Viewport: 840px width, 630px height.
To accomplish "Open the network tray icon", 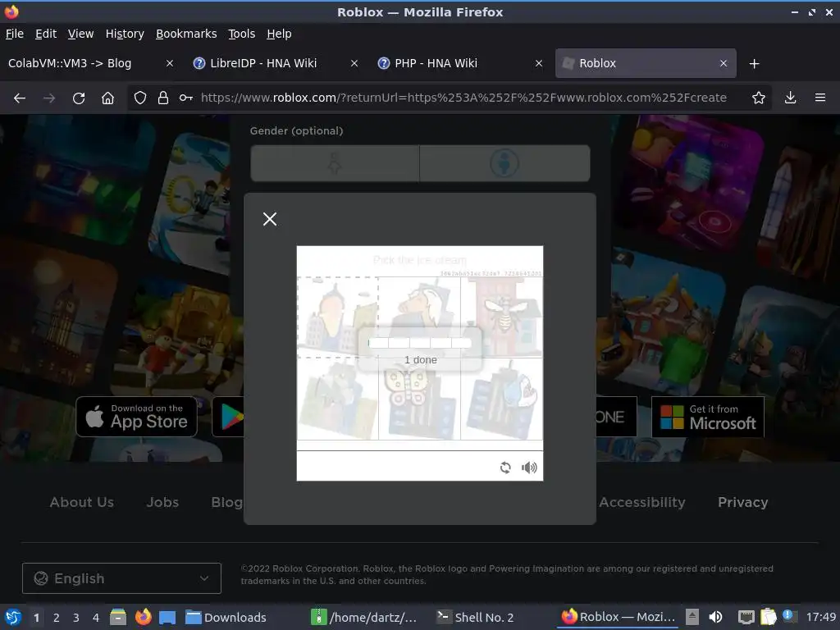I will 746,617.
